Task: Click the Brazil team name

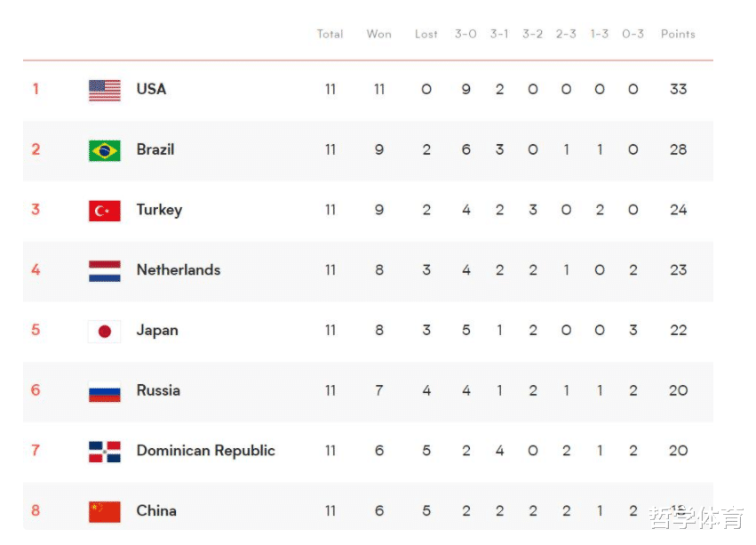Action: pos(155,149)
